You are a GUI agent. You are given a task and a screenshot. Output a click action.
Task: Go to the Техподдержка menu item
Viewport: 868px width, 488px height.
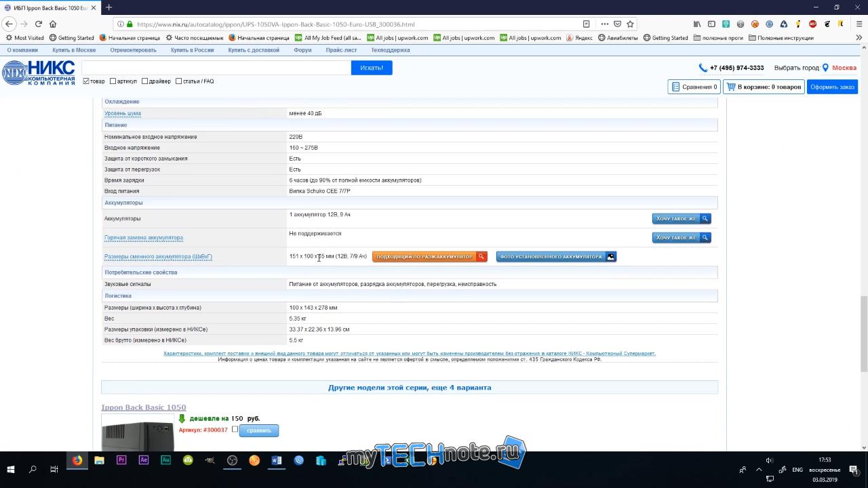point(391,50)
